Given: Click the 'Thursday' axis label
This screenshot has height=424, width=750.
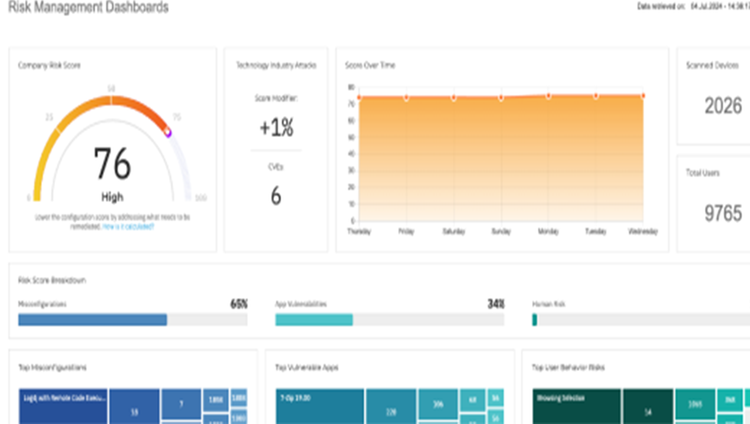Looking at the screenshot, I should tap(359, 231).
